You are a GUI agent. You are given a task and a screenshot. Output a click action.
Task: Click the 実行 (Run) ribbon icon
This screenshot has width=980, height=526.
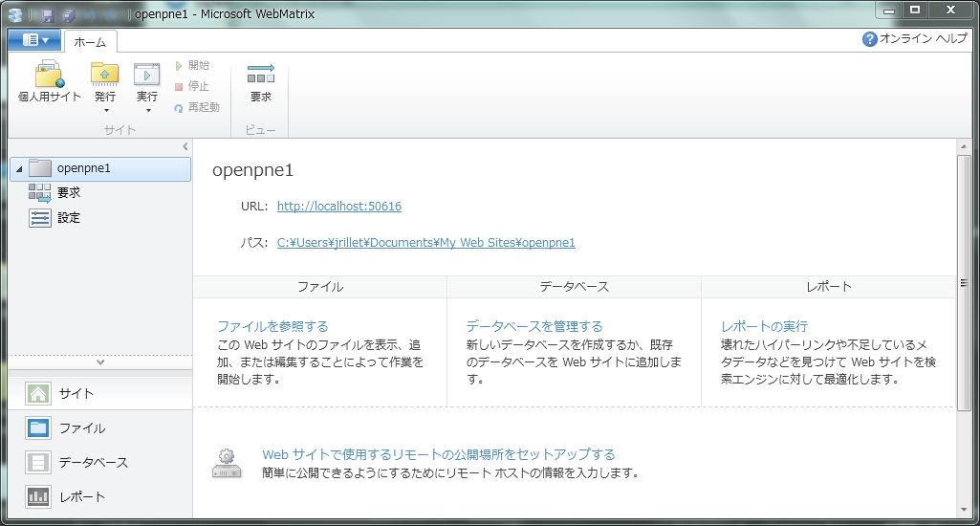[x=146, y=75]
